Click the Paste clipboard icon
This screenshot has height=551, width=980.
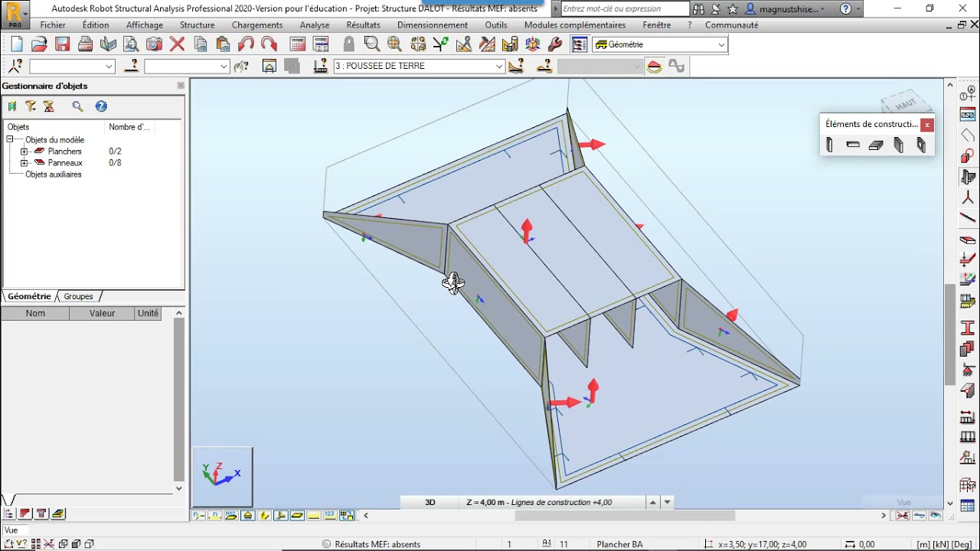(223, 44)
